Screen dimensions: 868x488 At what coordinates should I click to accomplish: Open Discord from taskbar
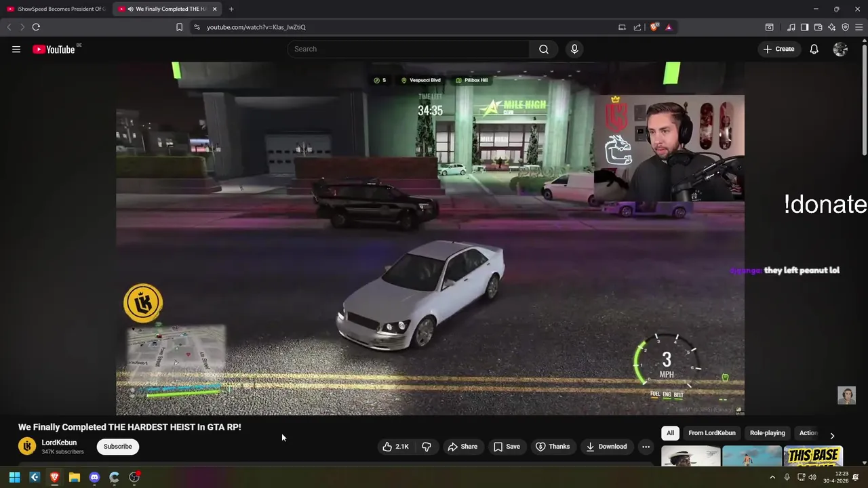tap(94, 477)
